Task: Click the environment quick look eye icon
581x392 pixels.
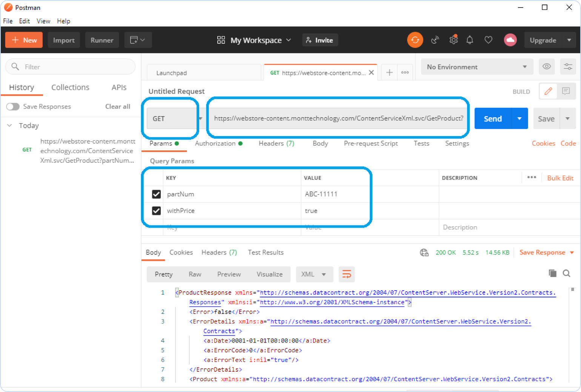Action: 547,67
